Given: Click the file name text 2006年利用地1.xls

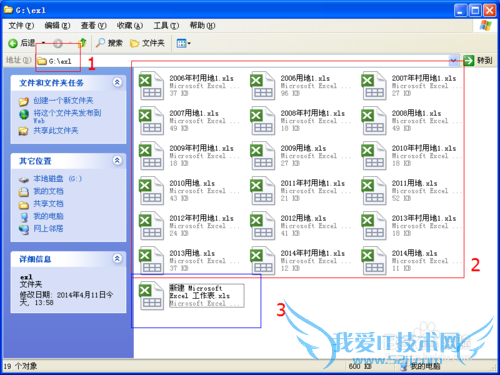Looking at the screenshot, I should pos(201,78).
